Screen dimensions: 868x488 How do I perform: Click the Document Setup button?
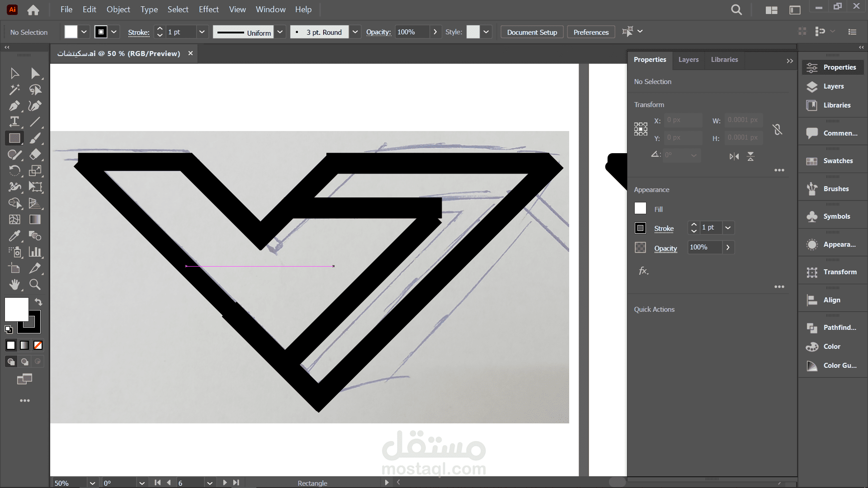click(x=532, y=32)
